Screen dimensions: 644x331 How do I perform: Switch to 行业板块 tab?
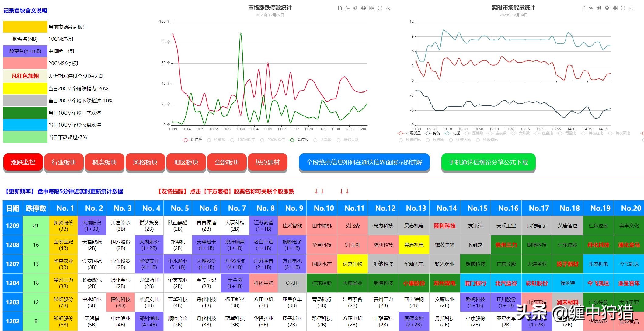click(64, 162)
